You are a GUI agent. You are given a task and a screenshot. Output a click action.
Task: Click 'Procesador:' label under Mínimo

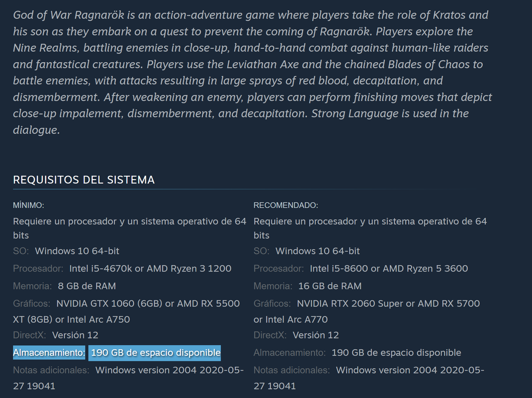(38, 269)
